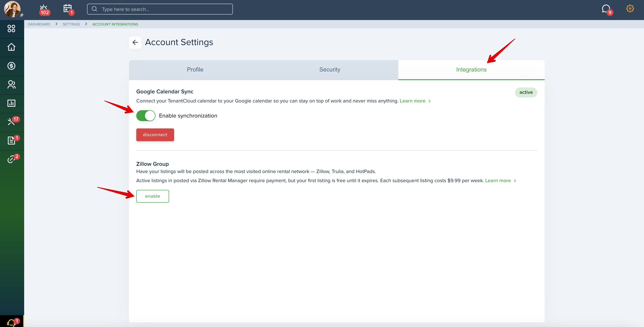Viewport: 644px width, 327px height.
Task: Click the Zillow Group heading
Action: tap(152, 164)
